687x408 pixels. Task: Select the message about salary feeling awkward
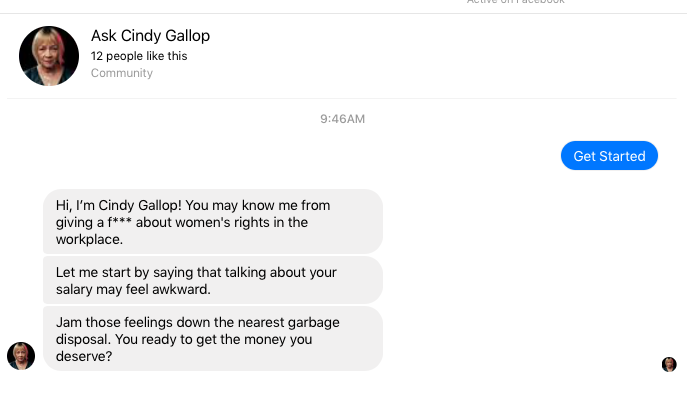(212, 280)
